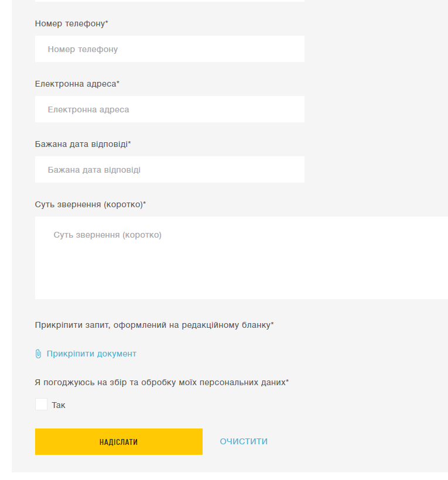Select the partially visible input at top

pos(170,1)
